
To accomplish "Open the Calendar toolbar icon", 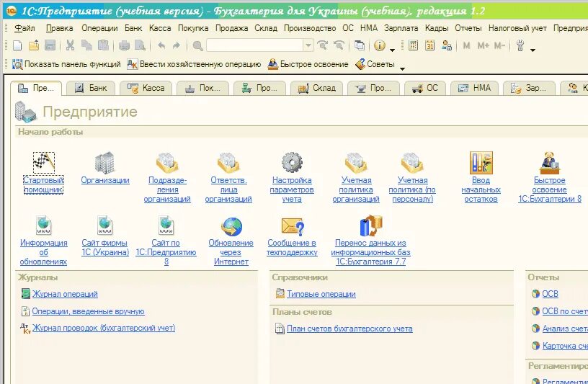I will 429,46.
